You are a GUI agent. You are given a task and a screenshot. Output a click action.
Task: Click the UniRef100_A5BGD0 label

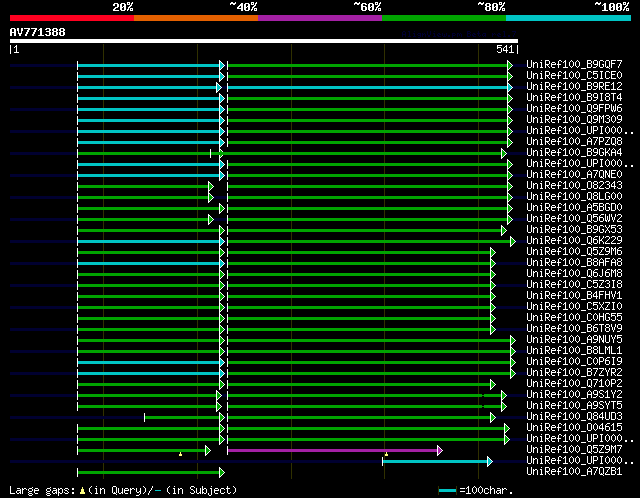pos(574,208)
